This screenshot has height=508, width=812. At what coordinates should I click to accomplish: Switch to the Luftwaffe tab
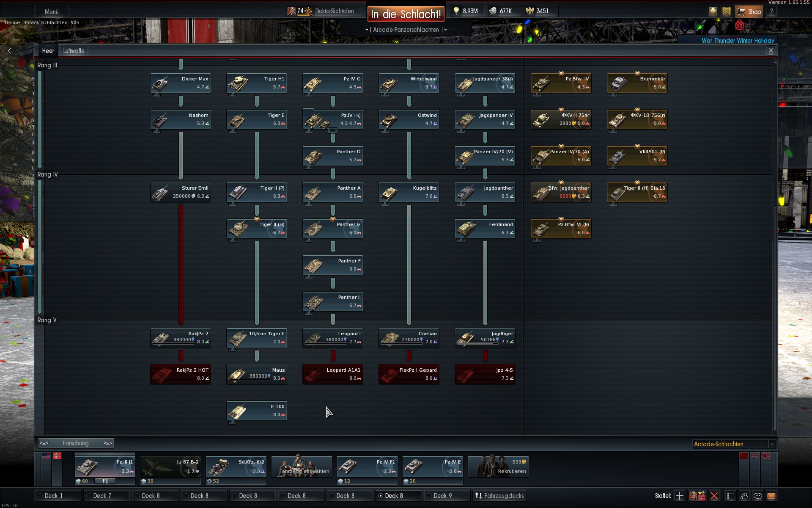(74, 51)
